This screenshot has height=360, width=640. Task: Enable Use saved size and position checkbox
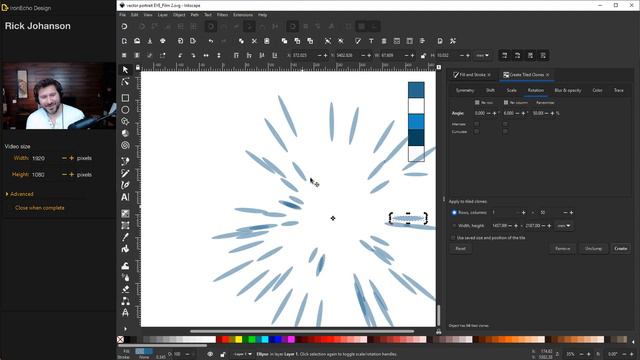(x=453, y=238)
